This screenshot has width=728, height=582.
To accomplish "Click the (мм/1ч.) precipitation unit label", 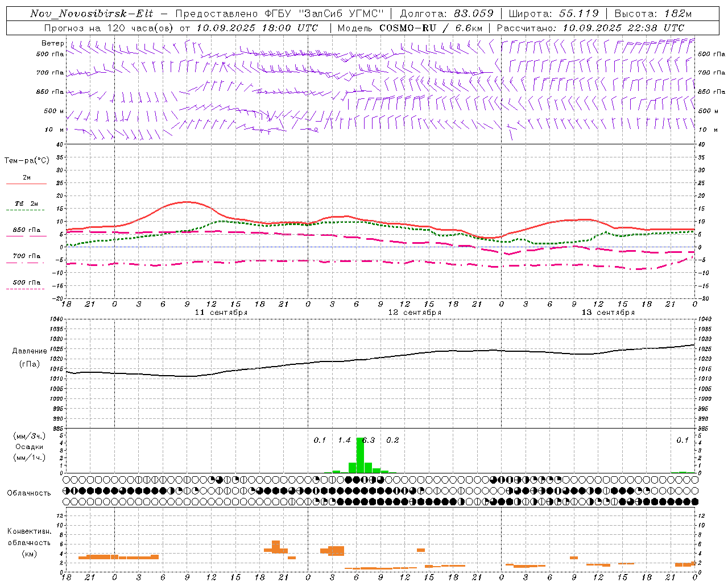I will pos(30,458).
